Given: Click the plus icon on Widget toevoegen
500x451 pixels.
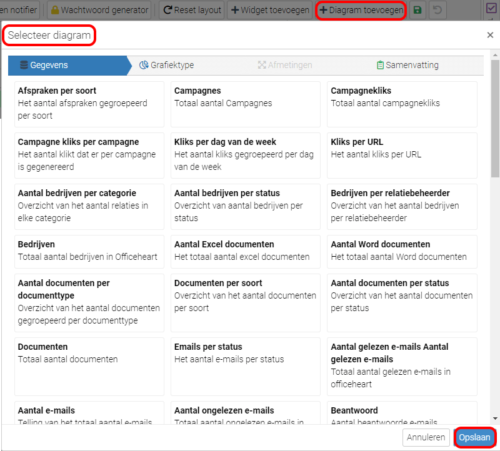Looking at the screenshot, I should [x=235, y=10].
